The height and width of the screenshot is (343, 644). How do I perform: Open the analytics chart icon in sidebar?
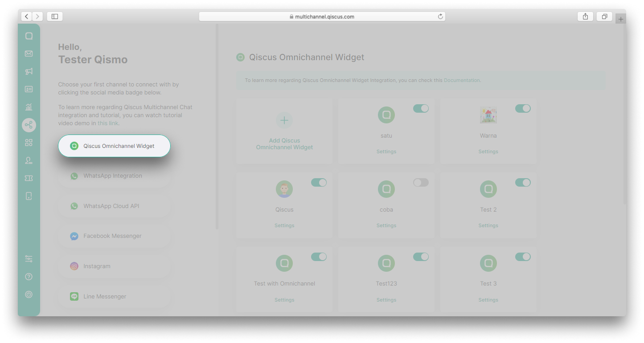tap(29, 107)
